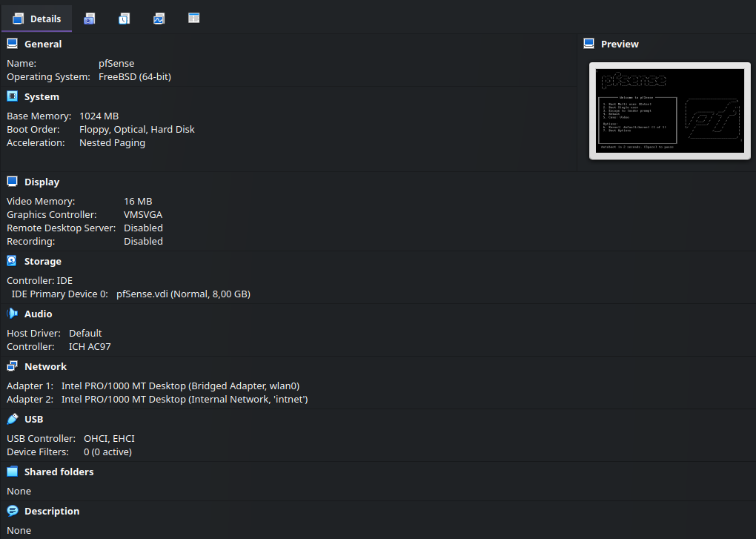This screenshot has width=756, height=539.
Task: Click the Storage section disk icon
Action: coord(10,260)
